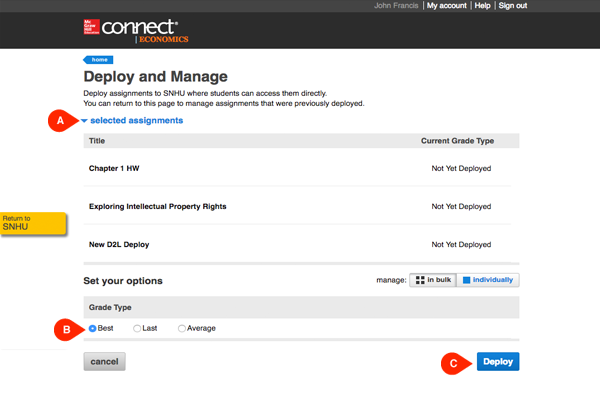This screenshot has height=400, width=600.
Task: Click the red B callout marker
Action: [x=64, y=328]
